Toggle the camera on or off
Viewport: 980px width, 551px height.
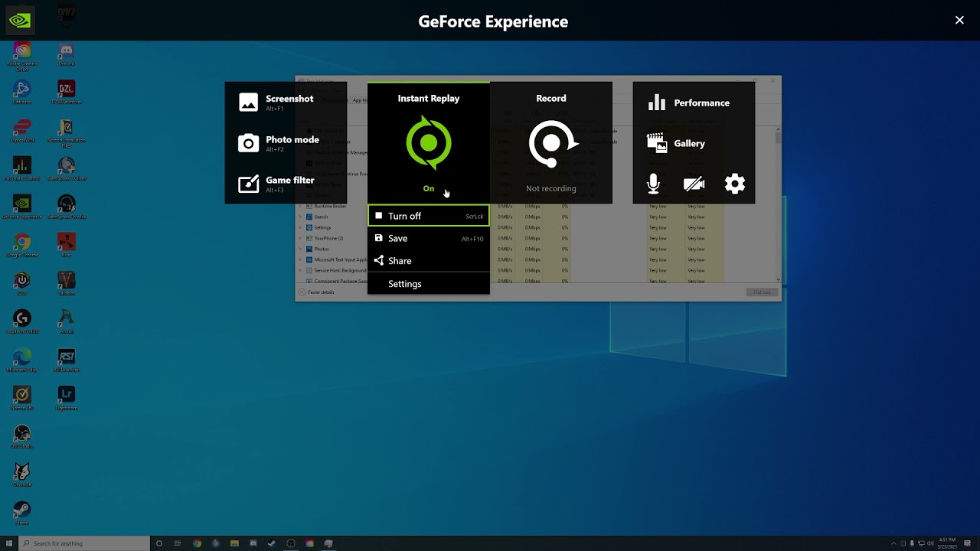(694, 184)
